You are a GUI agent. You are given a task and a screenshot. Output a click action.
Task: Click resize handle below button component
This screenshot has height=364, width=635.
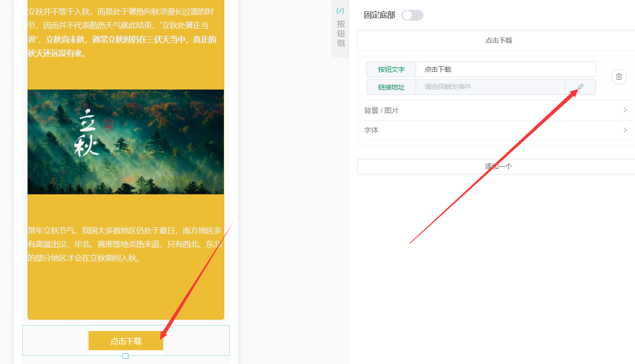[125, 356]
